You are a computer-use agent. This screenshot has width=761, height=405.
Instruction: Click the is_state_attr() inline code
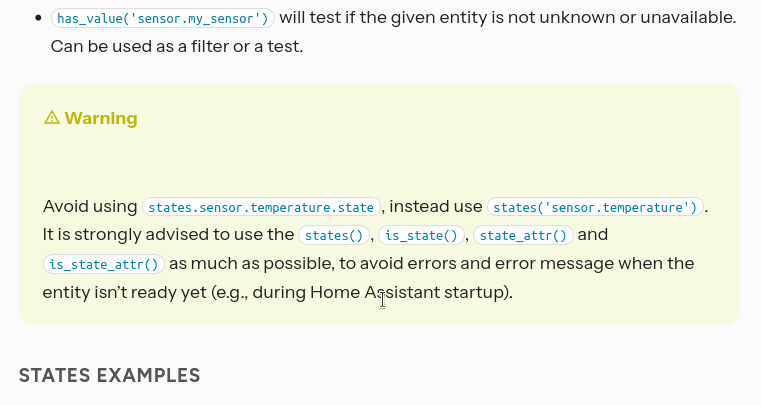103,265
